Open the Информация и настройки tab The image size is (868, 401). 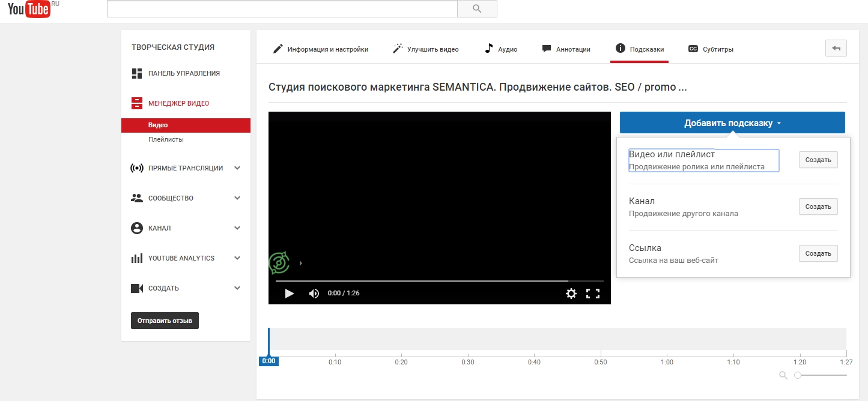[320, 49]
